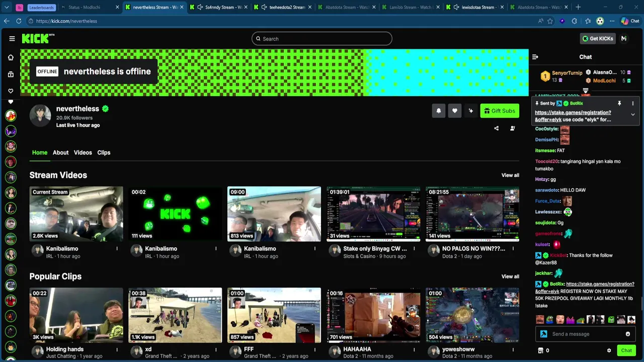Open the browser Chat sidebar button
The height and width of the screenshot is (362, 644).
pos(630,21)
